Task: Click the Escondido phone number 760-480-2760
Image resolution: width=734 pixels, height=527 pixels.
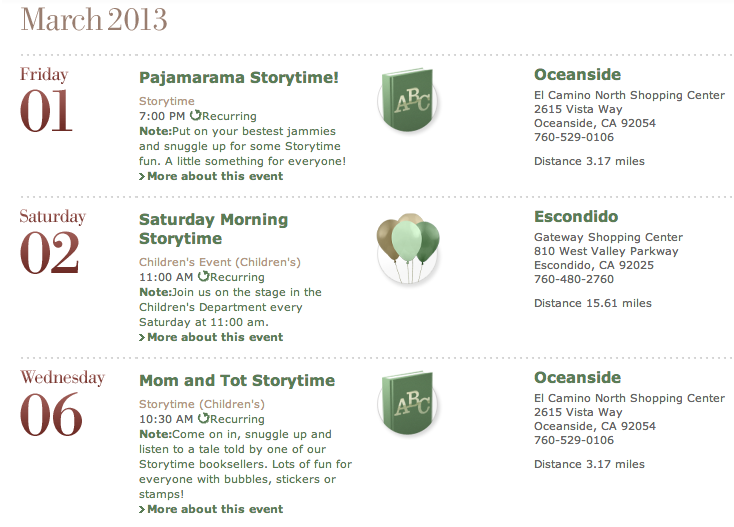Action: [574, 280]
